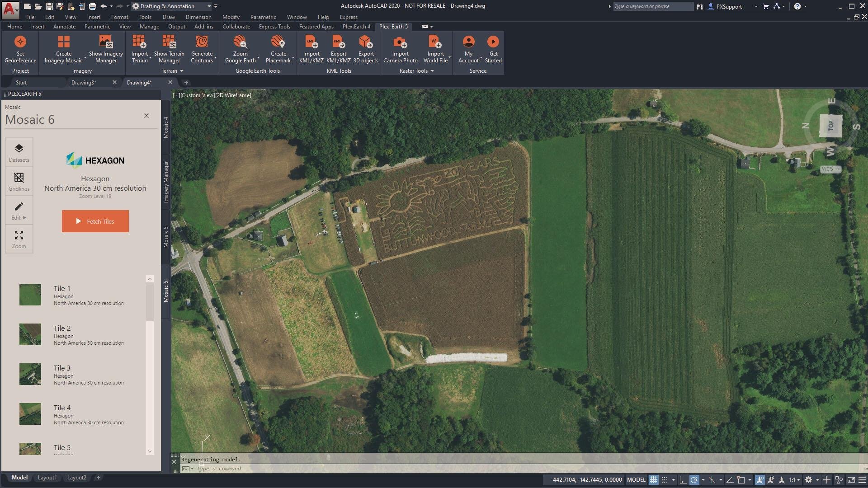Open Create Imagery Mosaic tool

(x=63, y=42)
